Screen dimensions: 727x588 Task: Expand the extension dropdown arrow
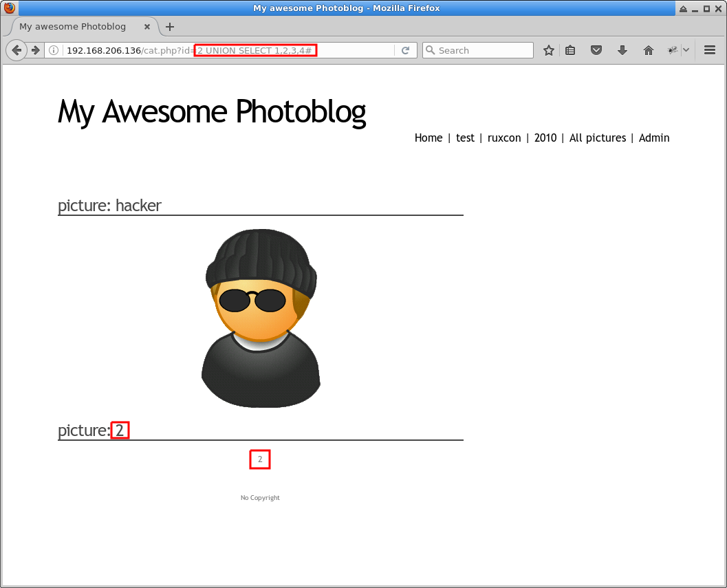(686, 50)
